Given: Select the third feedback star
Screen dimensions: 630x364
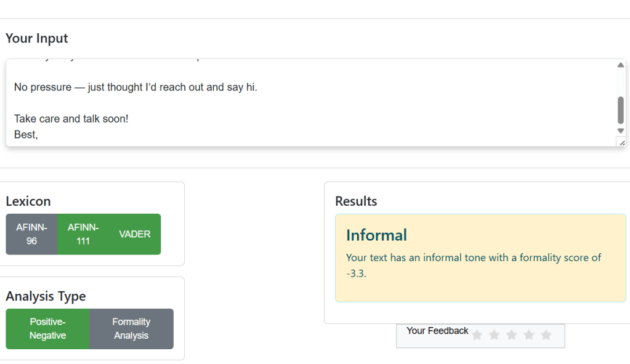Looking at the screenshot, I should [x=511, y=334].
